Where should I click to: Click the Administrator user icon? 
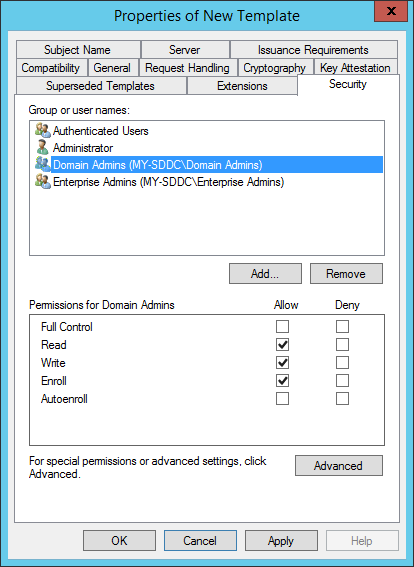43,147
